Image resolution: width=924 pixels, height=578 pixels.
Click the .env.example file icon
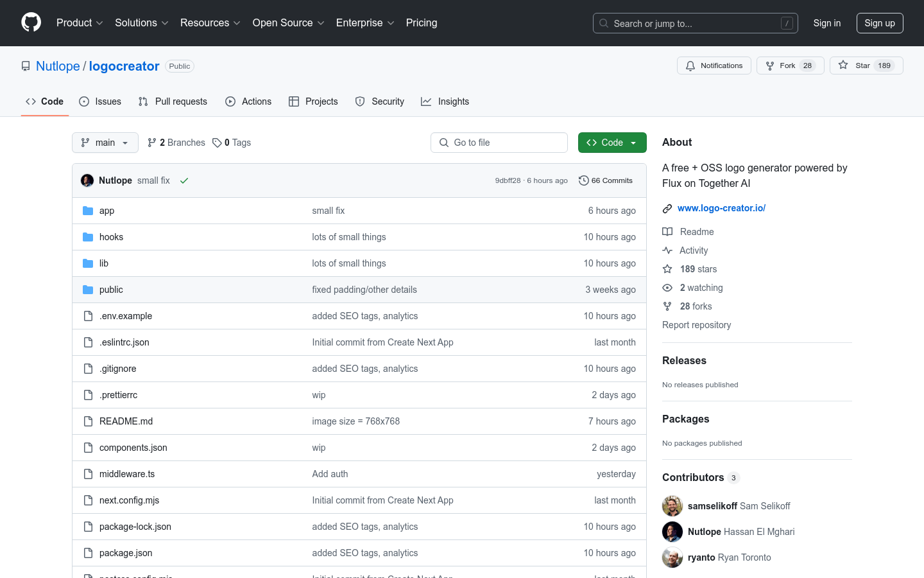pyautogui.click(x=88, y=316)
